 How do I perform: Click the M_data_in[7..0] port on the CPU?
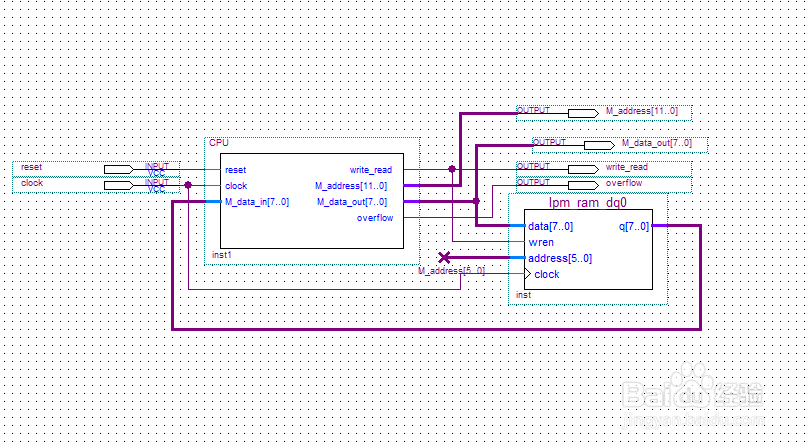point(257,202)
